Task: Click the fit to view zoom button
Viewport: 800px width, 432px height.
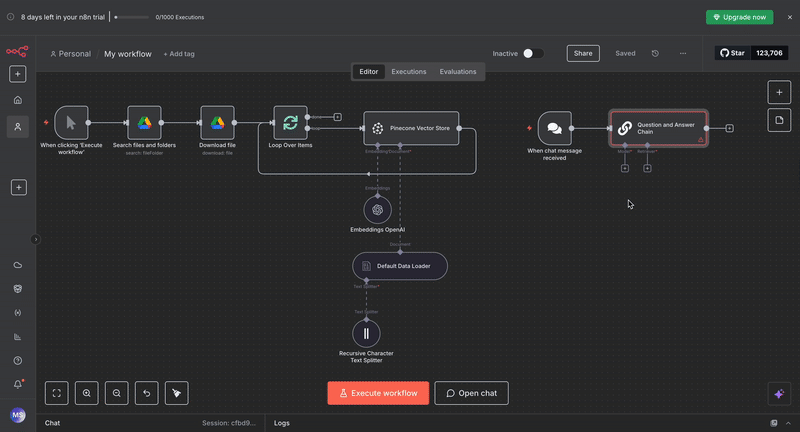Action: click(x=57, y=393)
